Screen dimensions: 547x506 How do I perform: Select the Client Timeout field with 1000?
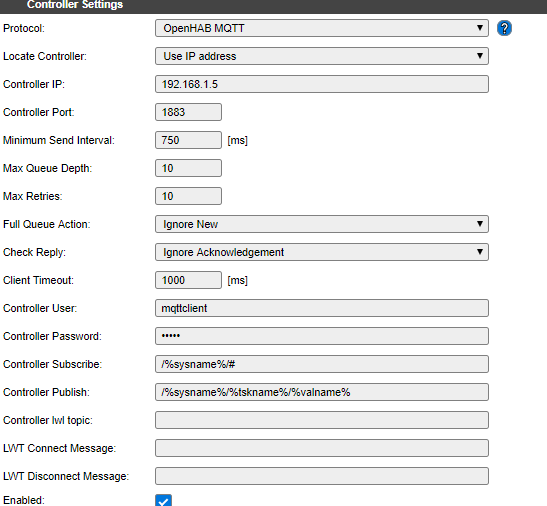coord(188,280)
